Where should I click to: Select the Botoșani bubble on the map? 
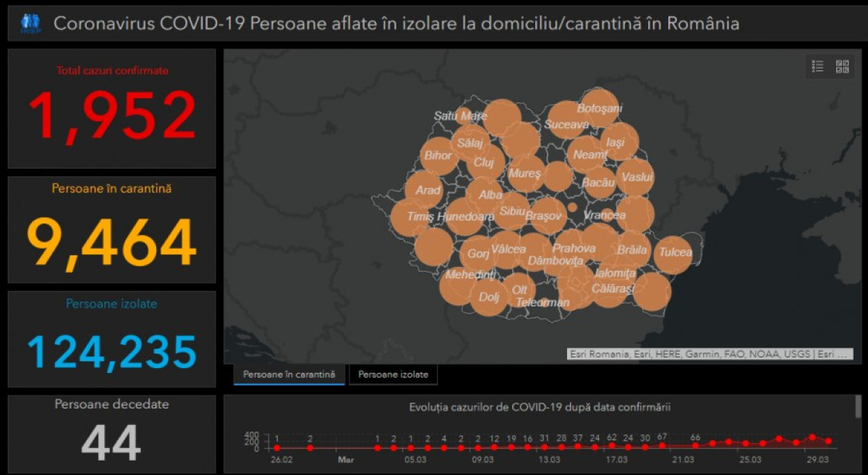click(600, 108)
